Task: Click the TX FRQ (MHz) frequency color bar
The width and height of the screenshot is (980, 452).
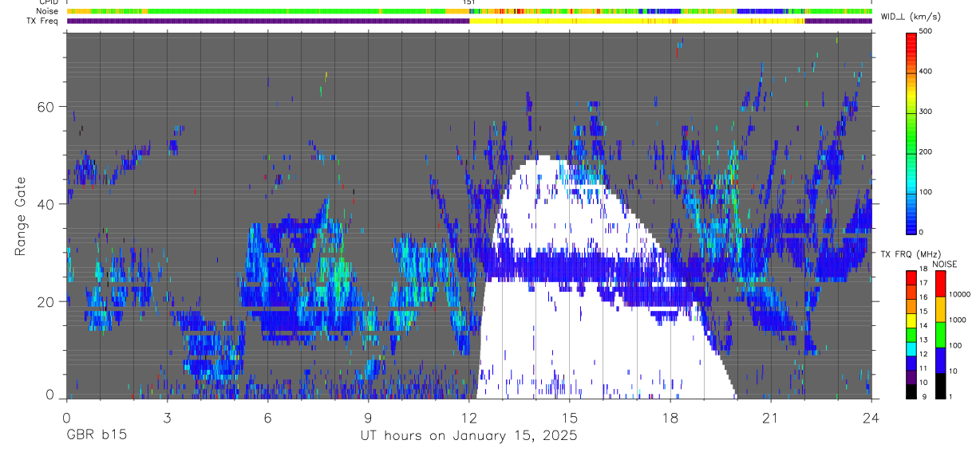Action: (911, 335)
